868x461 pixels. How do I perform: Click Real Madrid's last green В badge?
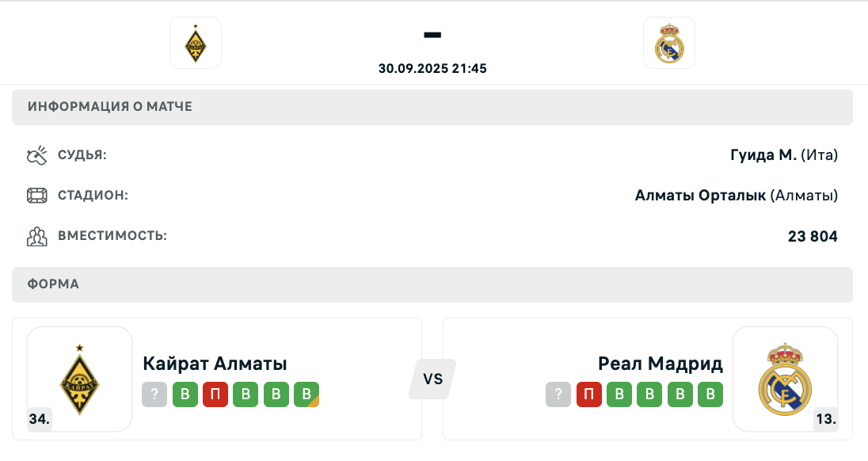click(710, 394)
